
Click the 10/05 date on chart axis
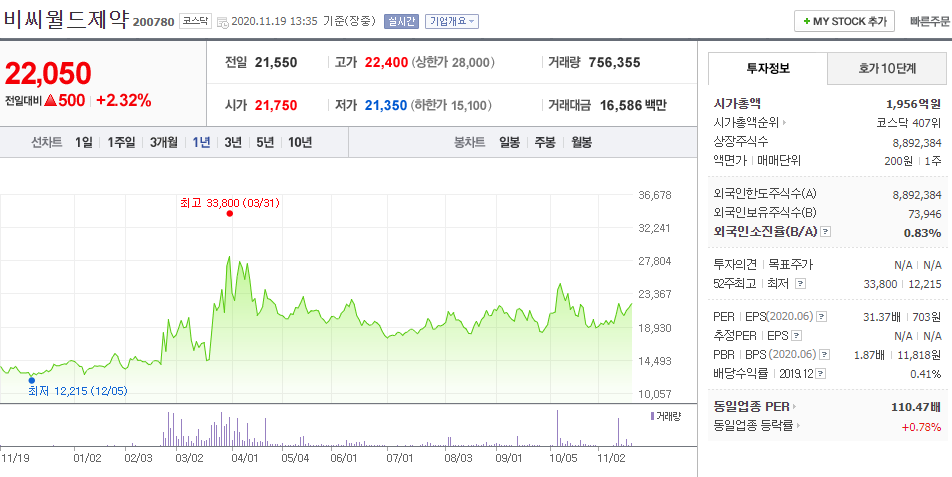coord(563,458)
